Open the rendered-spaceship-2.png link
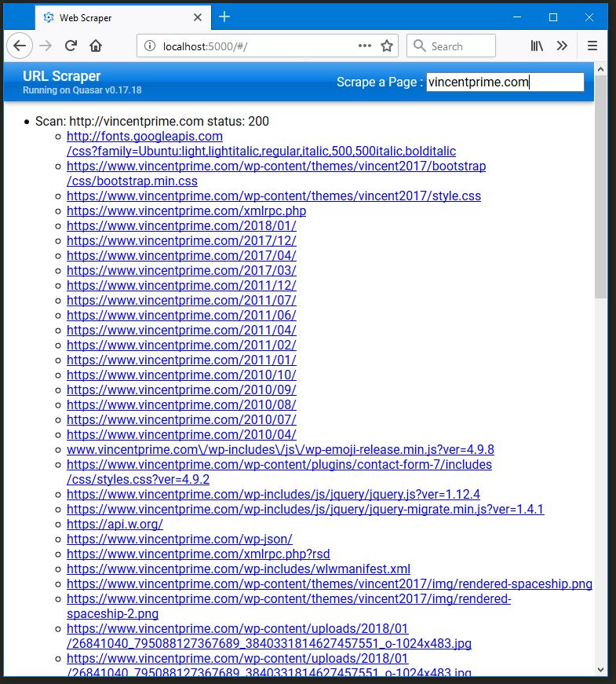Screen dimensions: 616x684 click(289, 606)
